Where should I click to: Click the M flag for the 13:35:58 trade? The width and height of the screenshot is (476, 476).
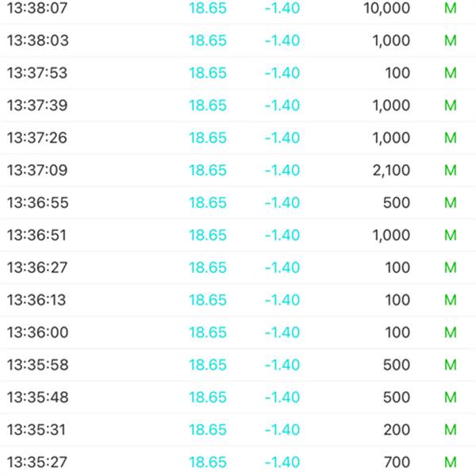coord(451,365)
